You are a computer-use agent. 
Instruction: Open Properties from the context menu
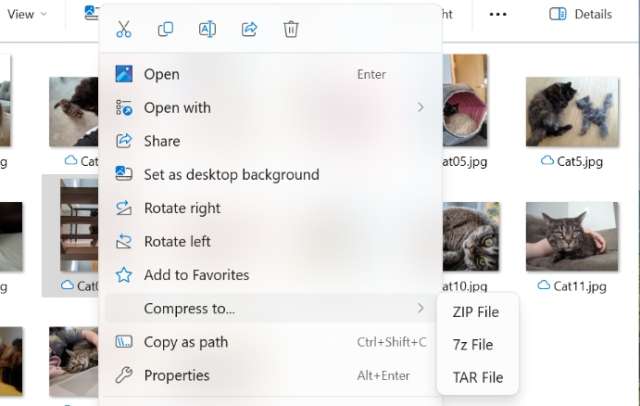[176, 376]
